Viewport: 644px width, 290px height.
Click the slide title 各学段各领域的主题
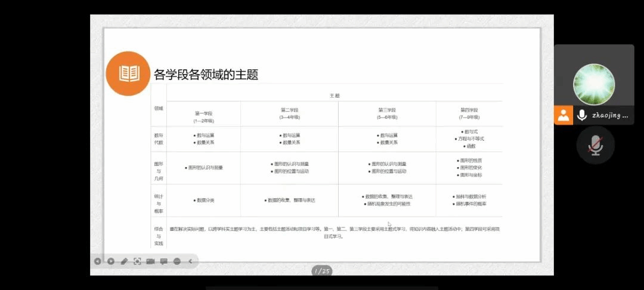pos(206,75)
